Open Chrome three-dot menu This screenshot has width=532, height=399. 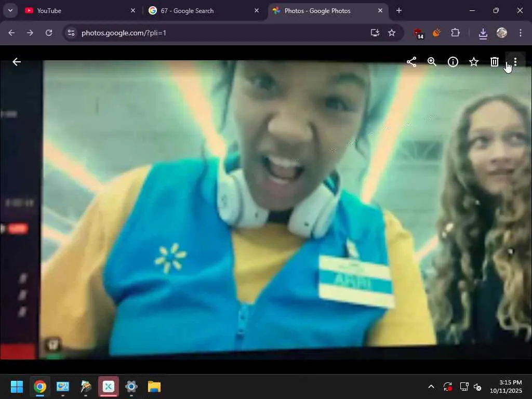click(521, 33)
